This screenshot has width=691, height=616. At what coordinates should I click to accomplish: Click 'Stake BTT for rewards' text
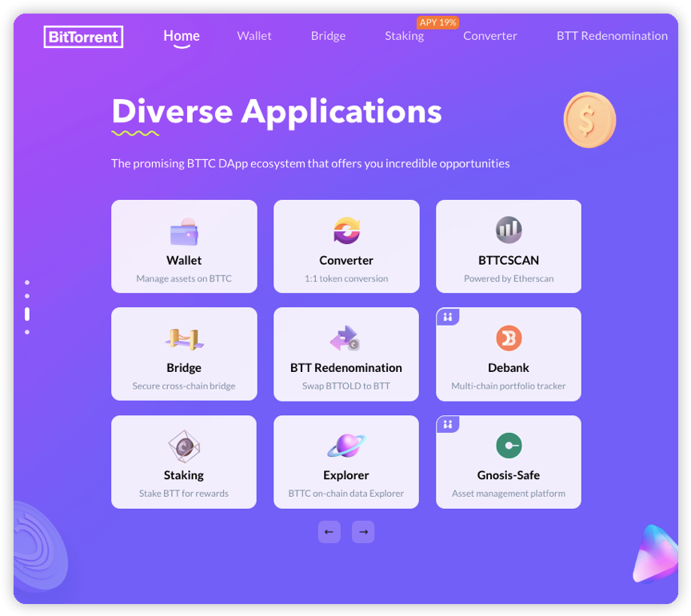[x=184, y=494]
